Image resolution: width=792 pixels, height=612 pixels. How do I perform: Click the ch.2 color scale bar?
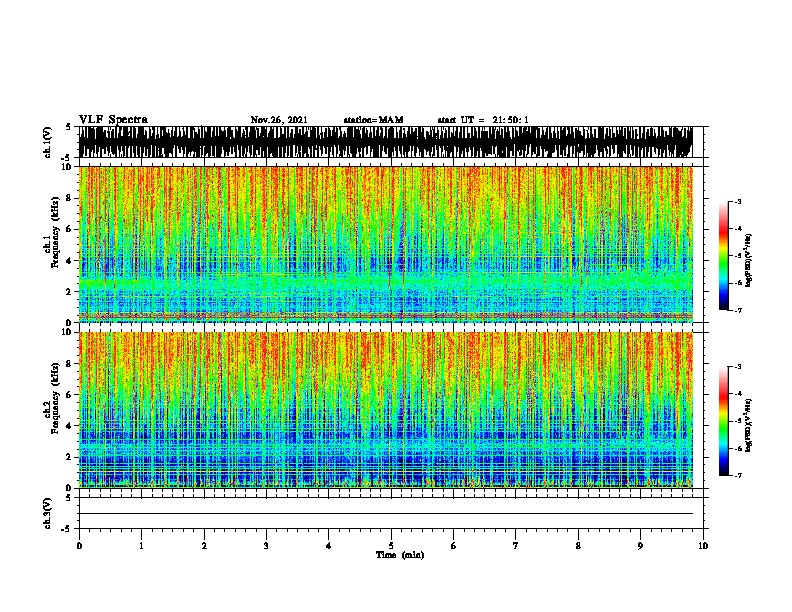coord(724,421)
